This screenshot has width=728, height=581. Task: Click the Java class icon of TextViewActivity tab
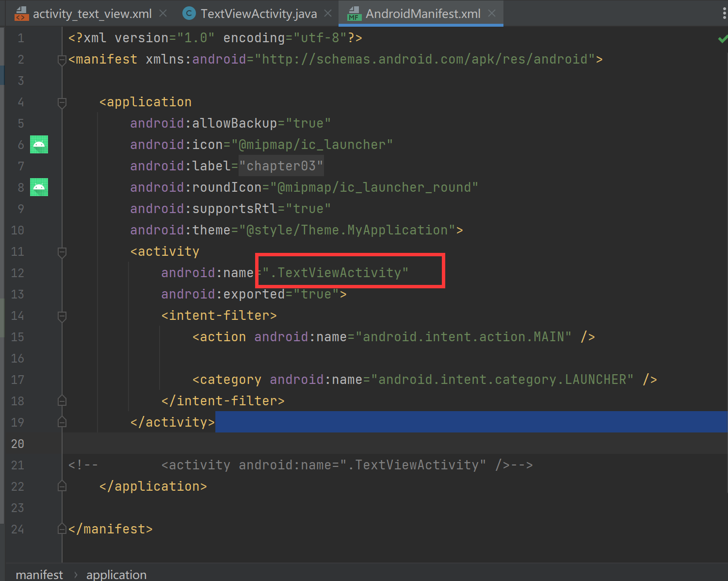[x=188, y=14]
